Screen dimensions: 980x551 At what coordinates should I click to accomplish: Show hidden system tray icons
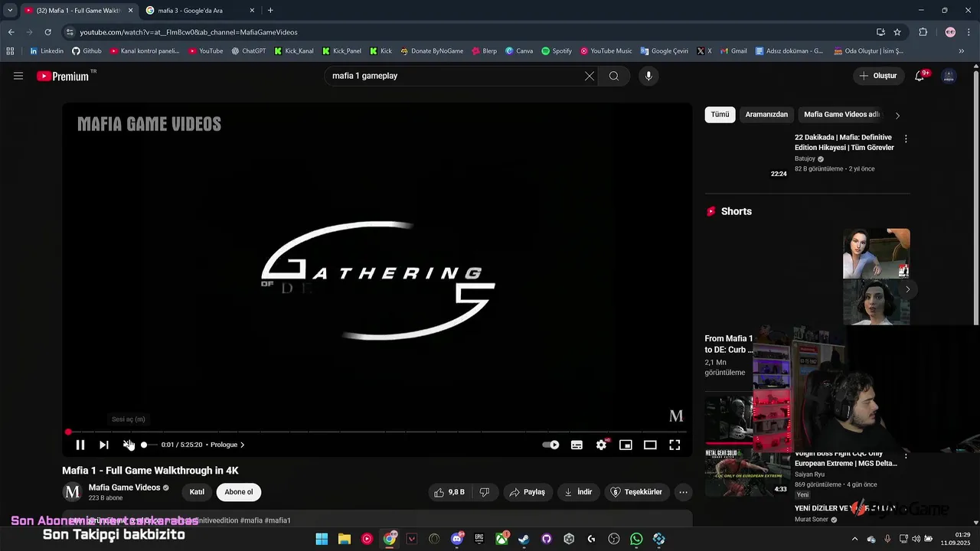[855, 539]
